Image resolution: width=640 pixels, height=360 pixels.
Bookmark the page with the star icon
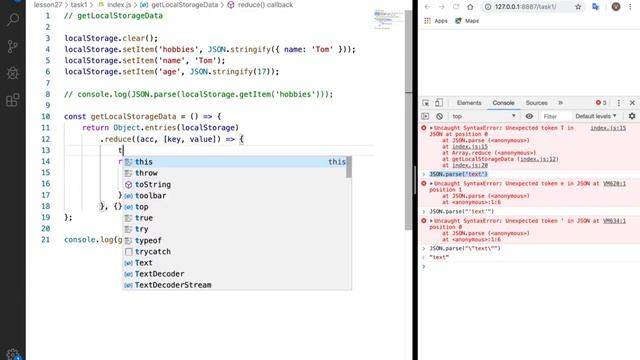tap(578, 7)
